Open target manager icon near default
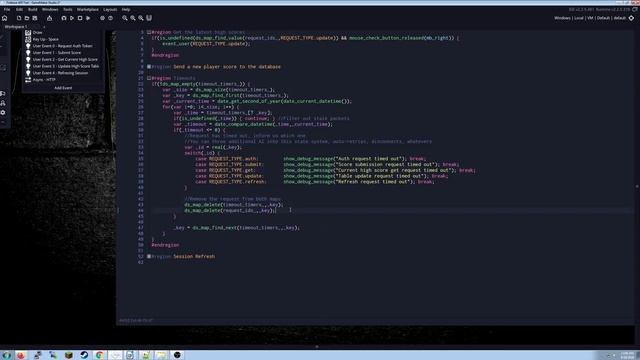The width and height of the screenshot is (640, 360). [x=631, y=18]
